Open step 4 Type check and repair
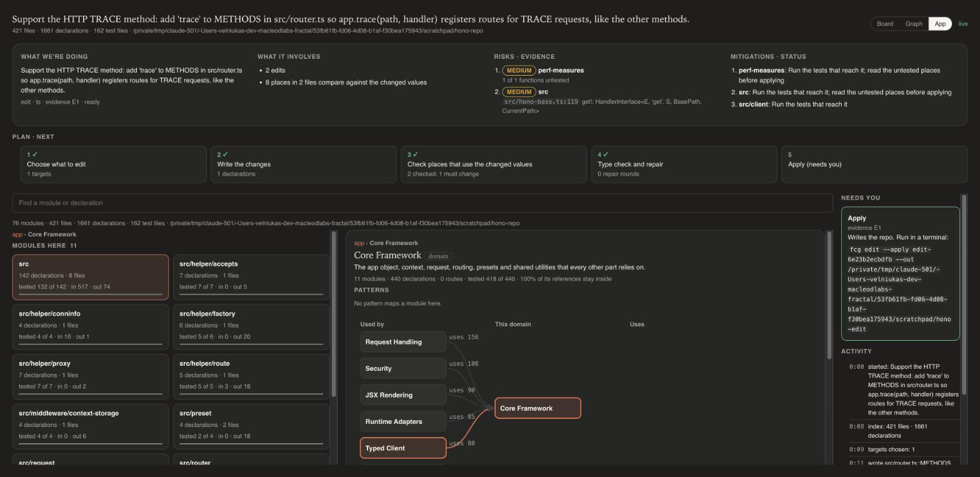 684,164
